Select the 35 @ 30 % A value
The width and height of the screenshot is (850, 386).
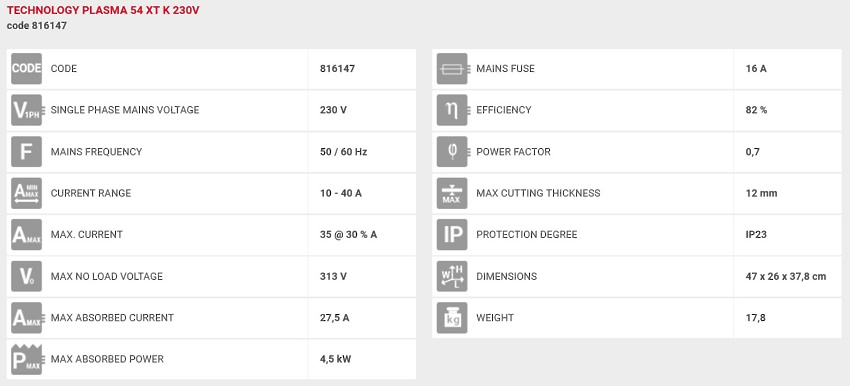tap(349, 235)
